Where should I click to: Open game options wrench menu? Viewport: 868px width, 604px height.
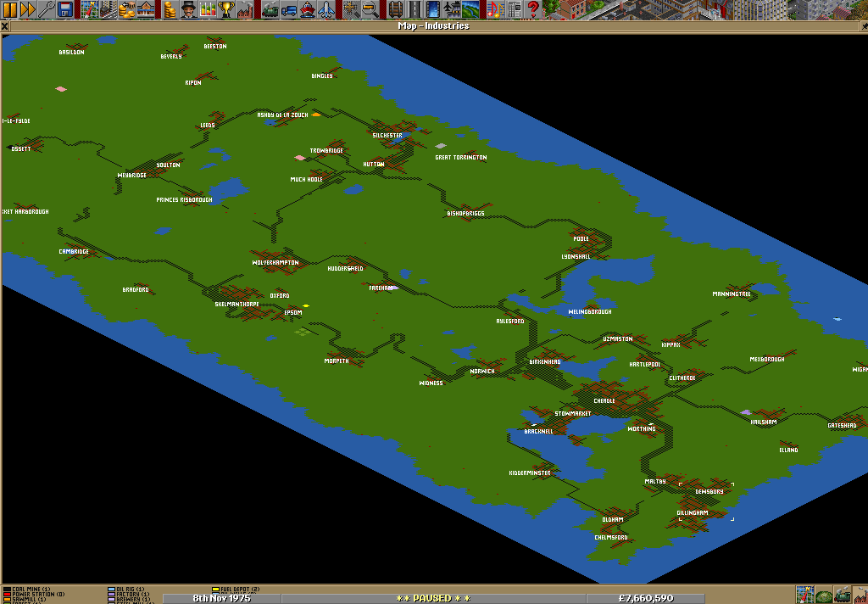(x=47, y=9)
